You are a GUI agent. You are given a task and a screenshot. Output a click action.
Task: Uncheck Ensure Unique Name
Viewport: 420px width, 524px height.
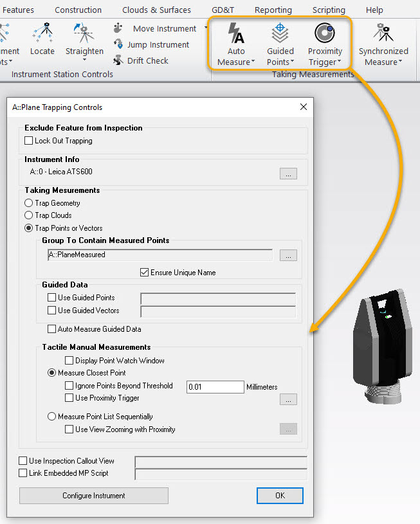point(145,273)
